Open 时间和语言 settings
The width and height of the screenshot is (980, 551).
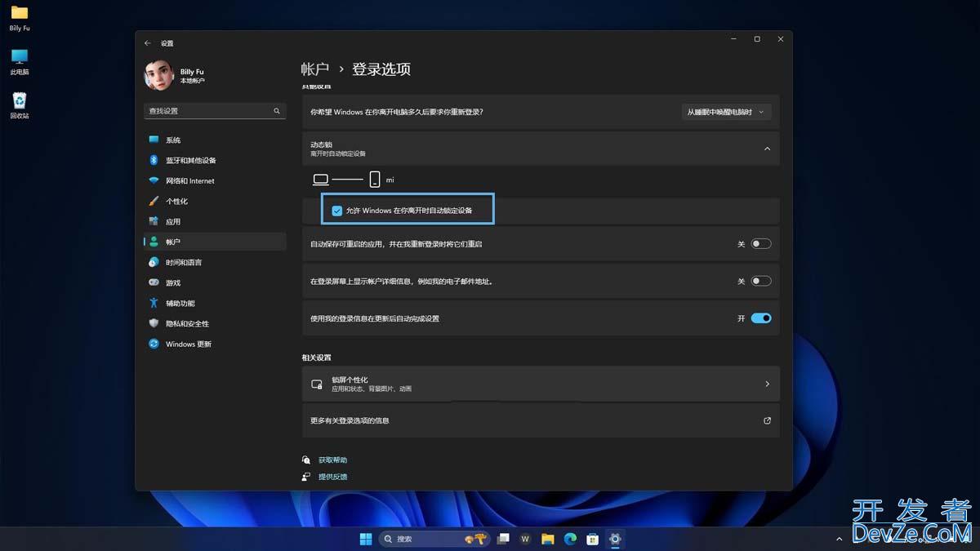215,262
